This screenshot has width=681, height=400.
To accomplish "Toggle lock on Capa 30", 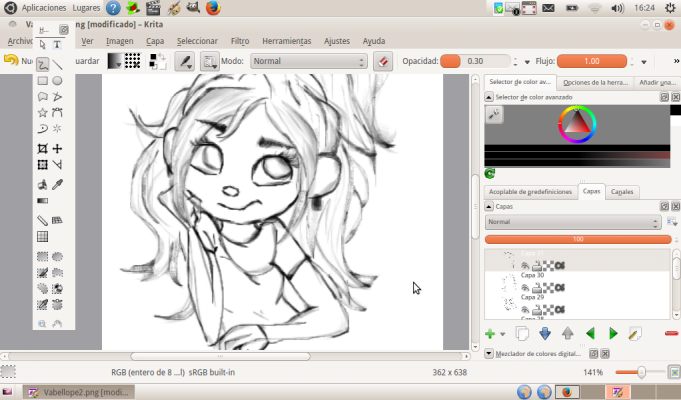I will [537, 288].
